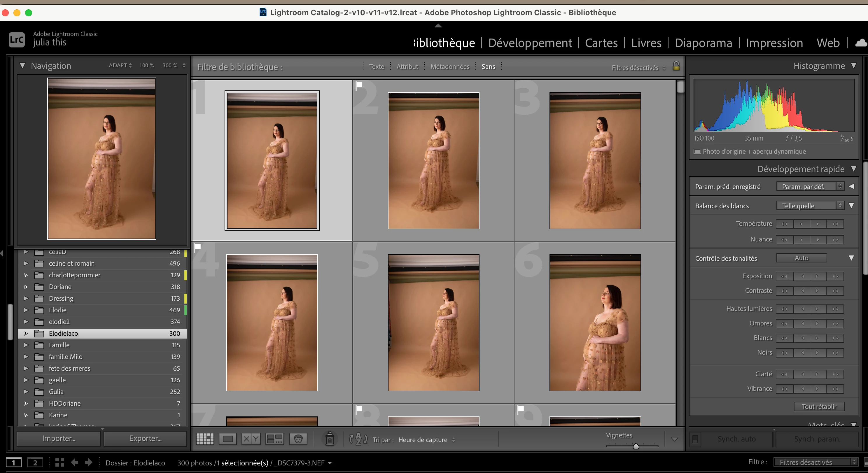This screenshot has width=868, height=473.
Task: Click the Importer... button
Action: 59,438
